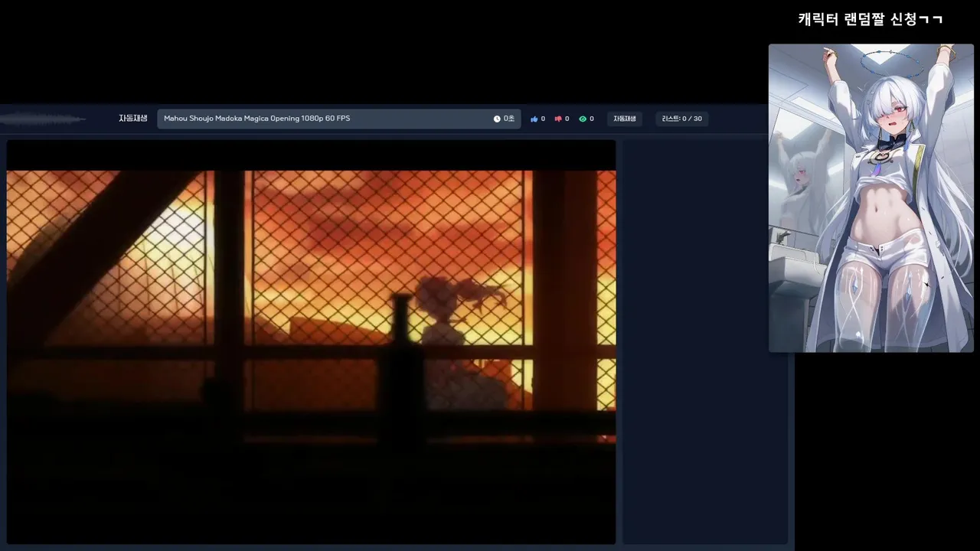Click the Mahou Shoujo Madoka Magica title field
This screenshot has height=551, width=980.
click(x=339, y=119)
